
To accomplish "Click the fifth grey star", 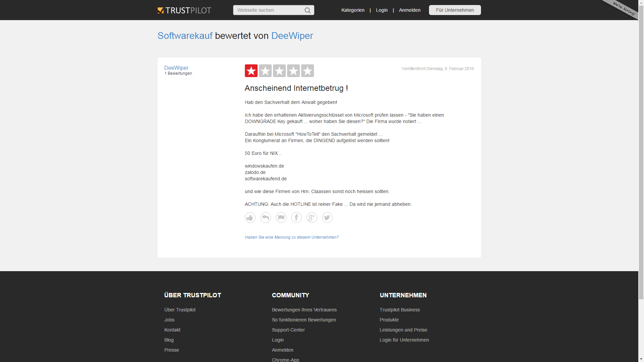I will pos(308,71).
